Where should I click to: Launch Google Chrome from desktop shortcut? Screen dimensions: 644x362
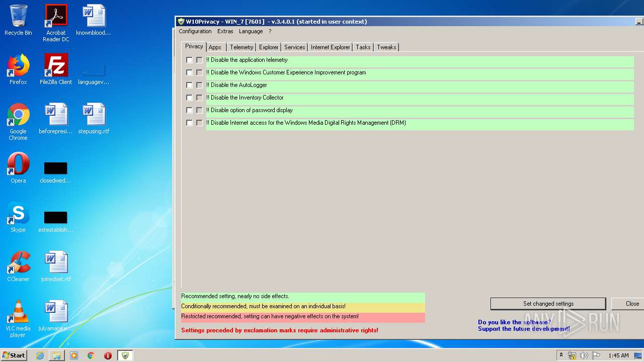(x=18, y=122)
